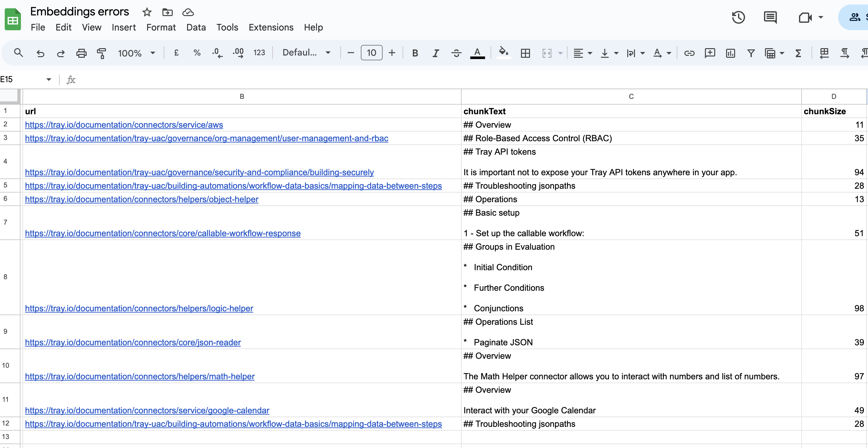Click the create filter funnel icon
Screen dimensions: 868x448
point(751,53)
